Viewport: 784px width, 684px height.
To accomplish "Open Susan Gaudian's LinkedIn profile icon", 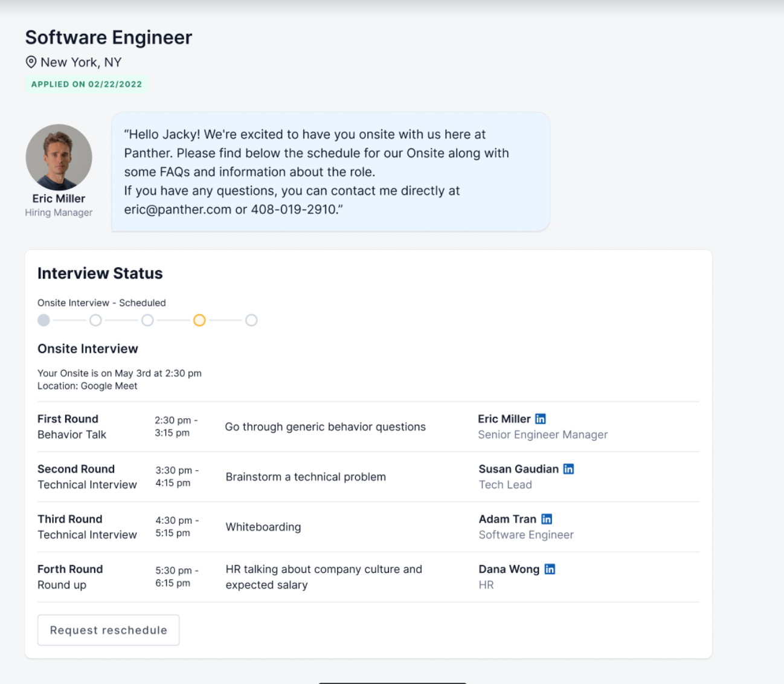I will [568, 469].
